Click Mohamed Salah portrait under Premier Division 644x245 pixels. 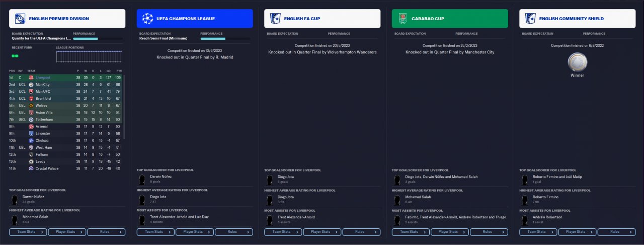14,219
